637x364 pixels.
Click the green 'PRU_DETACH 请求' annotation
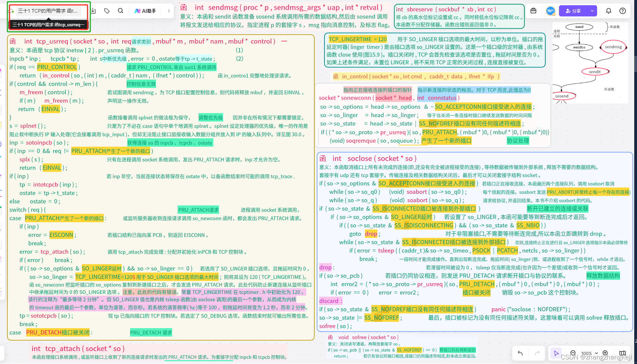pyautogui.click(x=151, y=333)
